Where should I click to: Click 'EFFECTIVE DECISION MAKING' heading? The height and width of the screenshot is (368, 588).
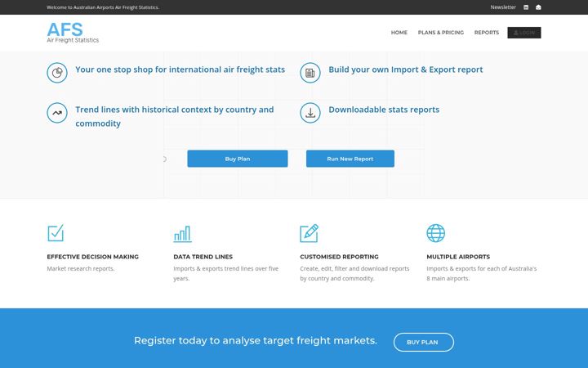tap(92, 257)
